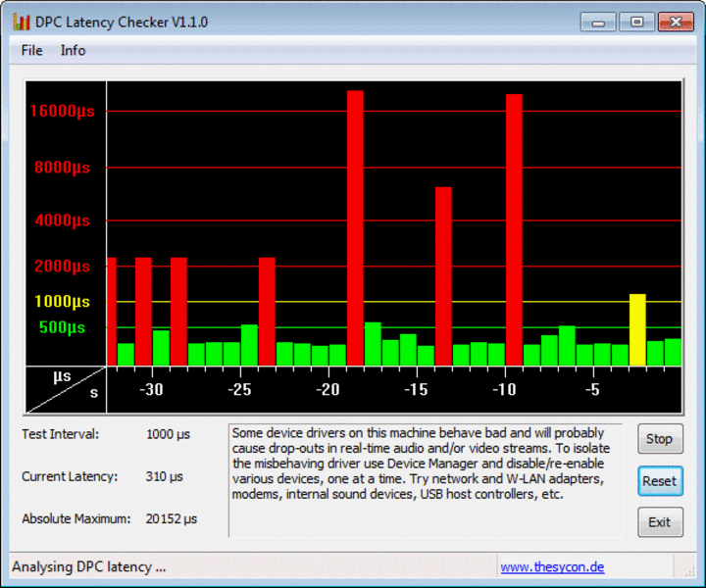706x588 pixels.
Task: Open the www.thesycon.de link
Action: [552, 566]
